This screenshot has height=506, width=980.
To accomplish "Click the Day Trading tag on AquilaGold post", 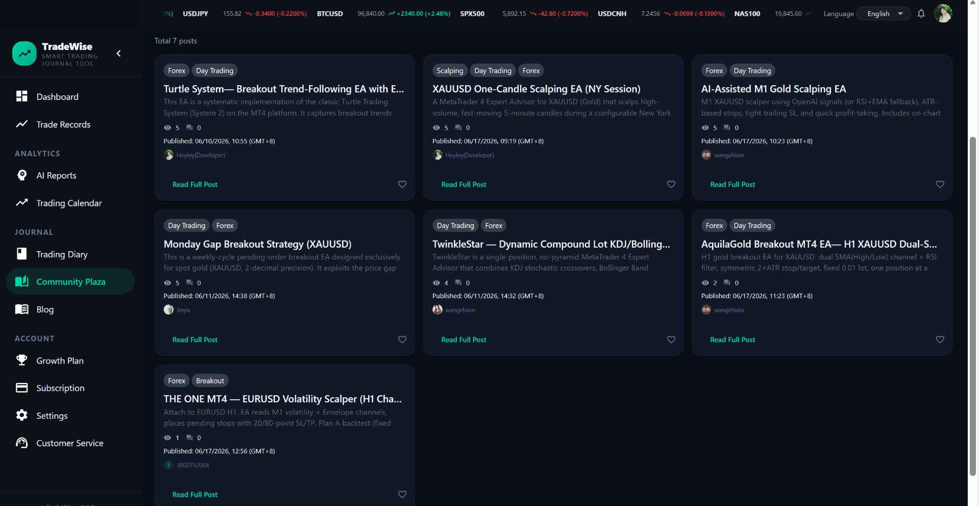I will pyautogui.click(x=752, y=225).
